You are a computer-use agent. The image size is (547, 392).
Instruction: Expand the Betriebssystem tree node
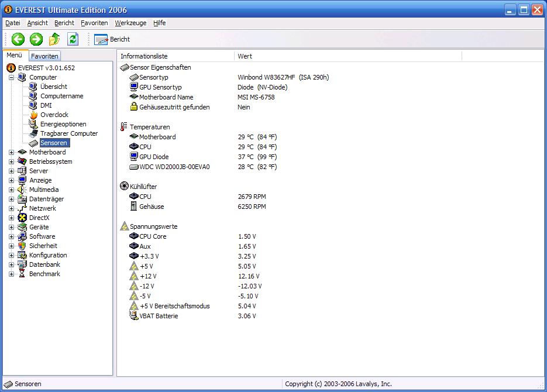point(12,162)
